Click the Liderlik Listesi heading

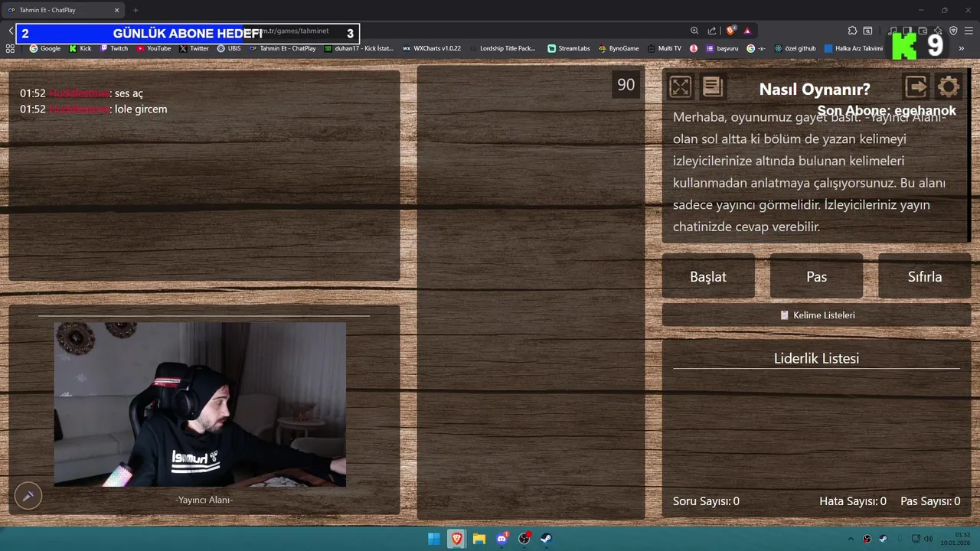(816, 358)
